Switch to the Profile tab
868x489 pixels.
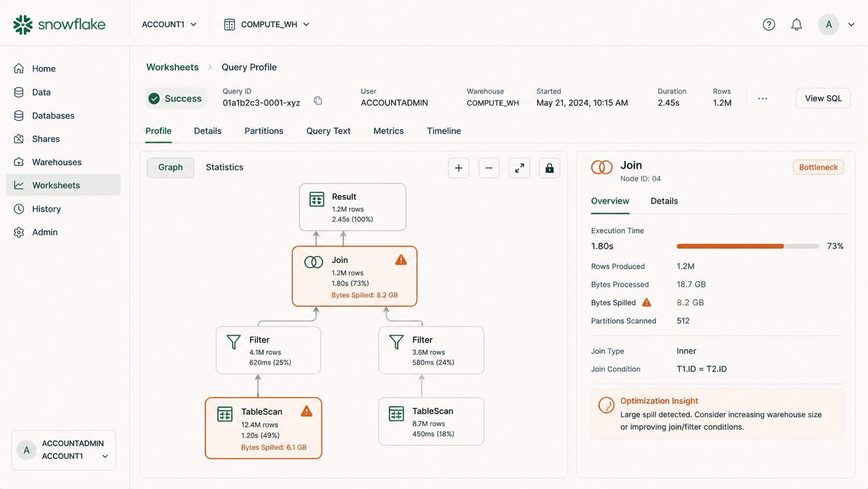pyautogui.click(x=158, y=131)
